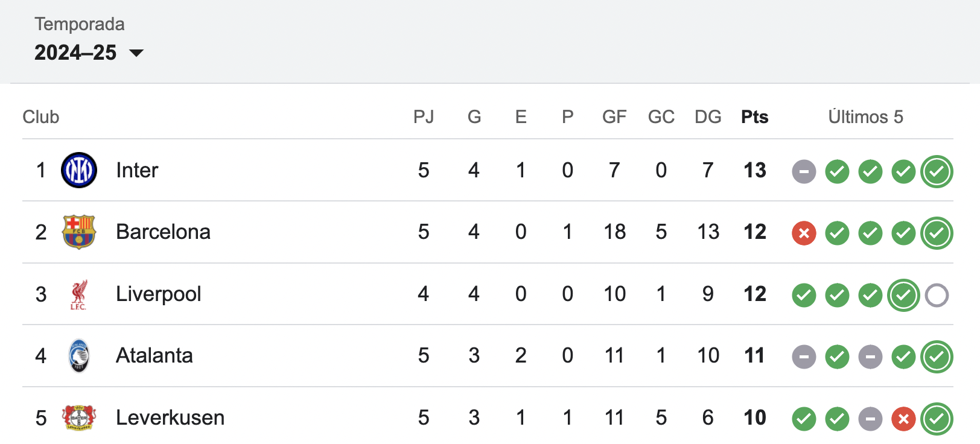Click Atalanta's most recent win icon
Image resolution: width=980 pixels, height=444 pixels.
pyautogui.click(x=937, y=357)
